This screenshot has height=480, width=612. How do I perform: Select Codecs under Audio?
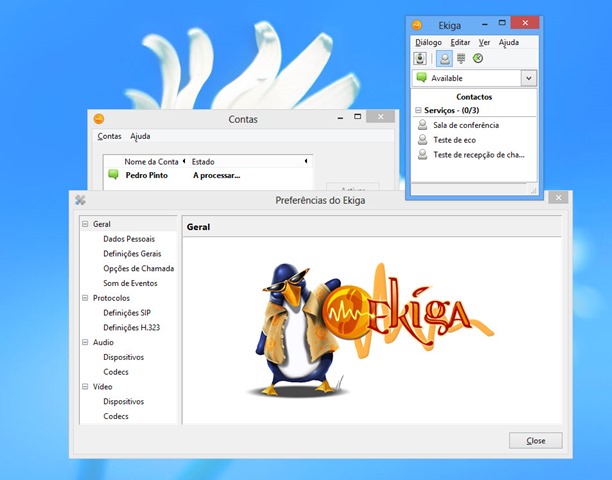tap(116, 372)
